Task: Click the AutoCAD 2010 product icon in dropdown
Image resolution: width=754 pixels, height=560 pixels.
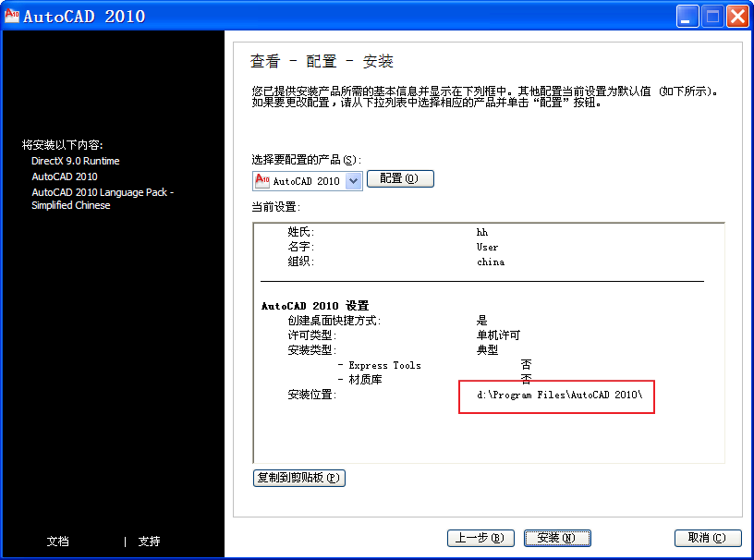Action: [x=262, y=181]
